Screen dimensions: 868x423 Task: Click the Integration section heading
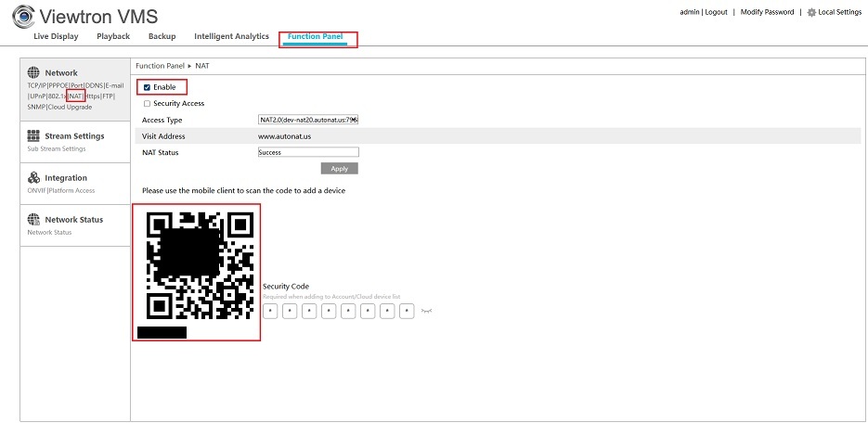[66, 178]
